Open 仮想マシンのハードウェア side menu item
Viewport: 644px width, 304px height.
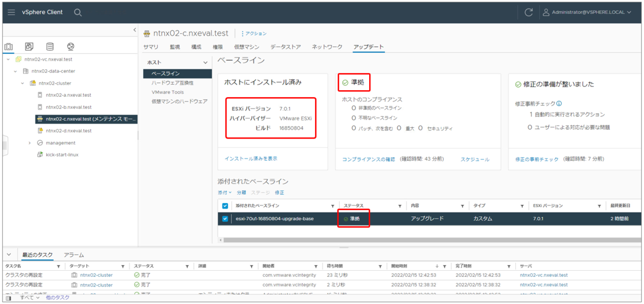(179, 101)
